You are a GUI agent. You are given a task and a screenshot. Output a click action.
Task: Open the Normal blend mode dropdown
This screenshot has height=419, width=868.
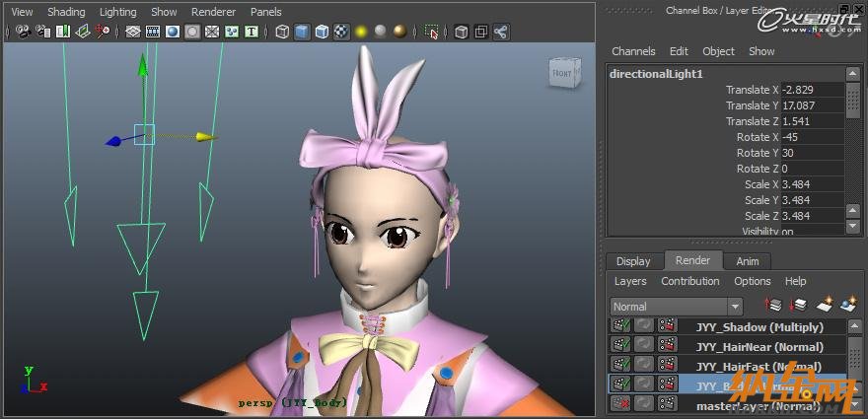coord(676,307)
